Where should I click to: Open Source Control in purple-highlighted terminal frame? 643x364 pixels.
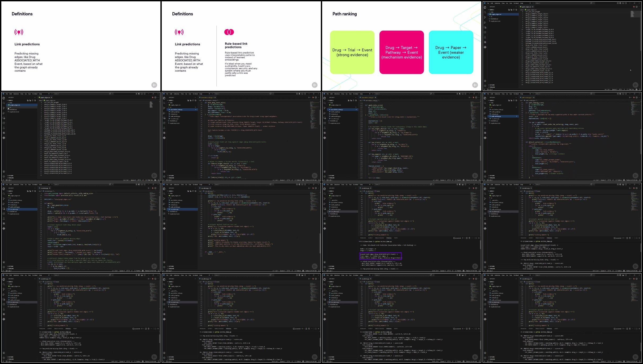(x=325, y=199)
